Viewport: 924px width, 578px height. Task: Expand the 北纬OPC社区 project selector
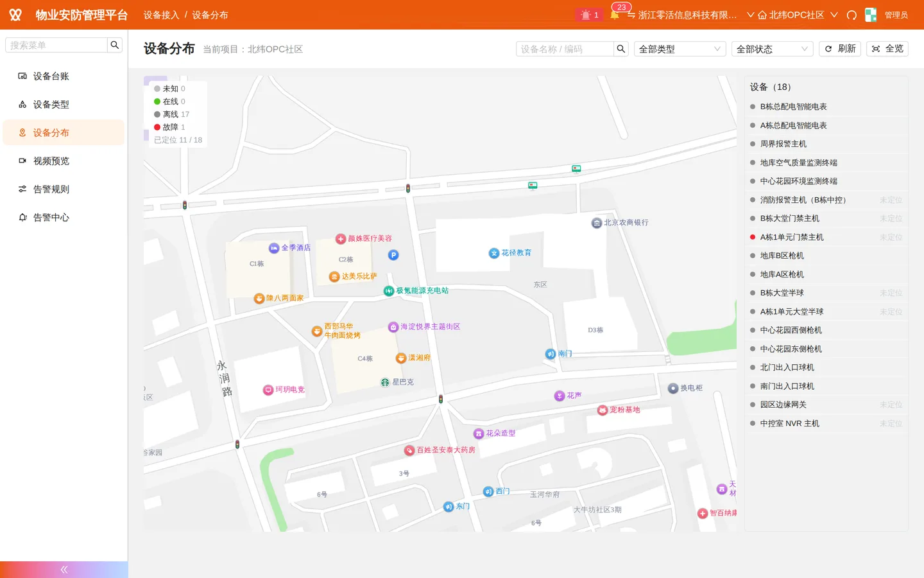(798, 15)
